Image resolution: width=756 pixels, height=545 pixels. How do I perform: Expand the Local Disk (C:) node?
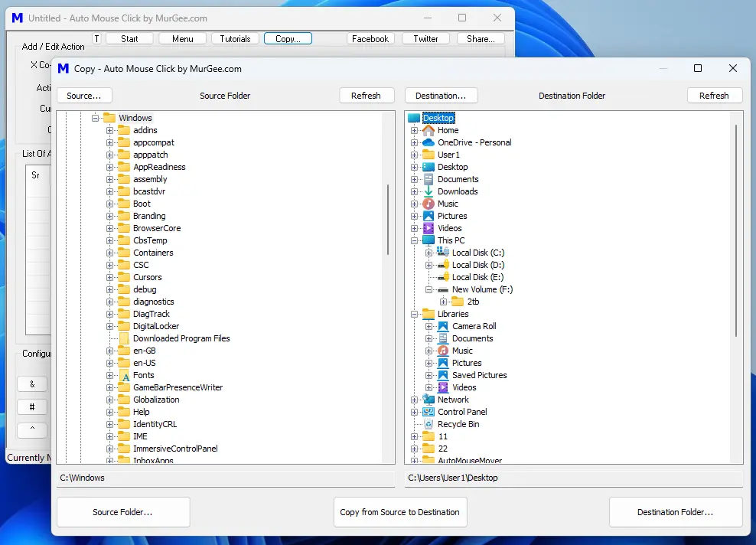(429, 253)
